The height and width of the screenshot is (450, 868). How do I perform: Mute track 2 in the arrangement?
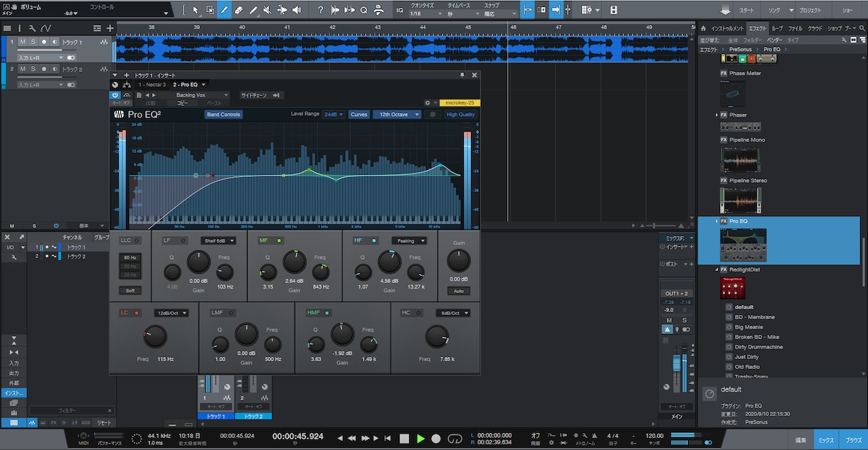(x=22, y=69)
